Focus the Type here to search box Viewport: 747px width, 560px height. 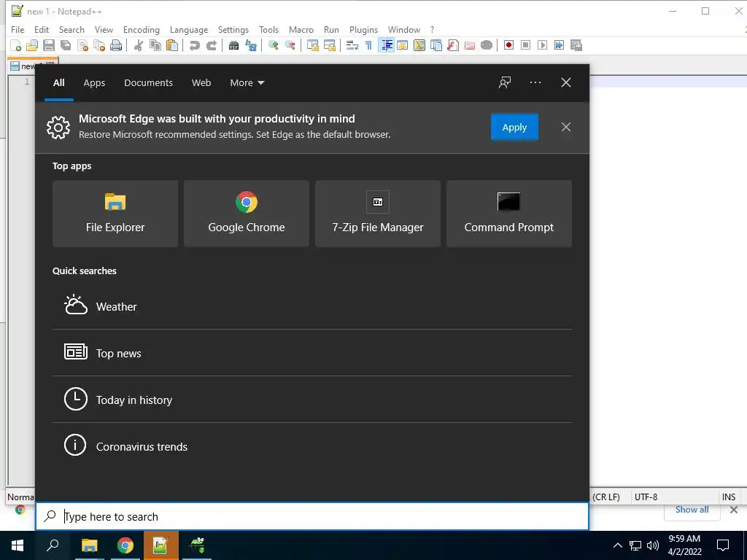pos(312,516)
